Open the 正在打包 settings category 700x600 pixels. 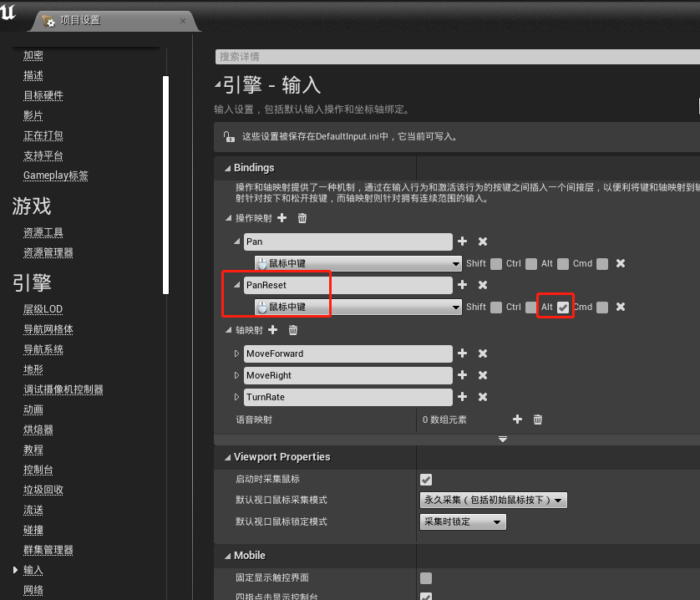click(43, 135)
